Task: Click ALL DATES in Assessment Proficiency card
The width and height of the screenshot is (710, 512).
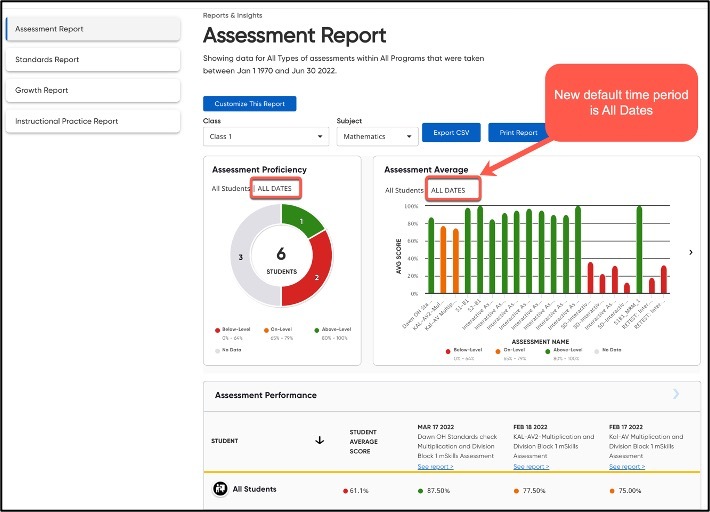Action: coord(274,188)
